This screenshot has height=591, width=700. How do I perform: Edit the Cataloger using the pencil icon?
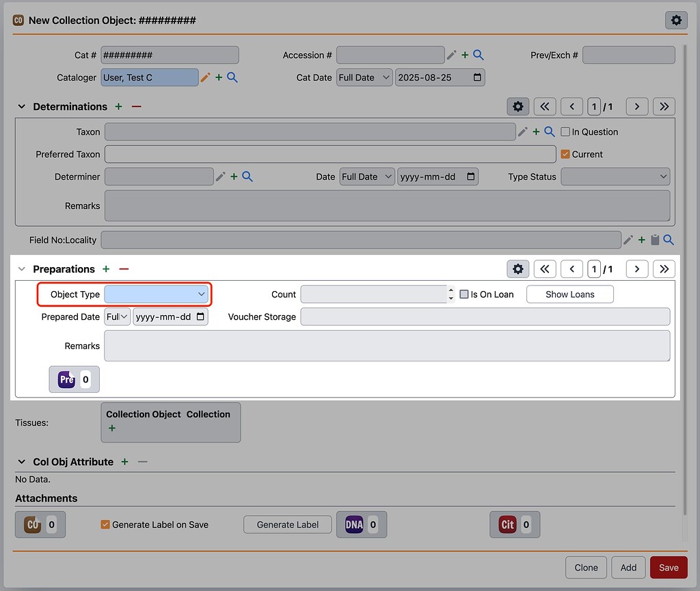tap(206, 77)
